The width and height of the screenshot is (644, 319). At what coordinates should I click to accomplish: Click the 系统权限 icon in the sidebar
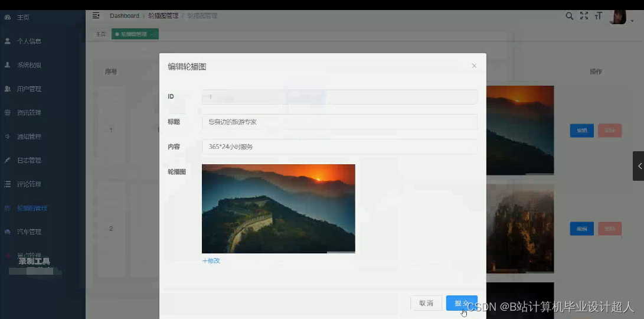tap(8, 65)
